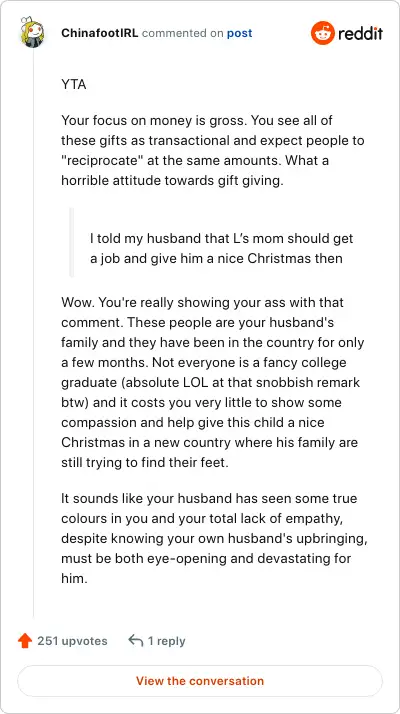Open the ChinafootIRL username profile link
The image size is (400, 714).
click(99, 33)
